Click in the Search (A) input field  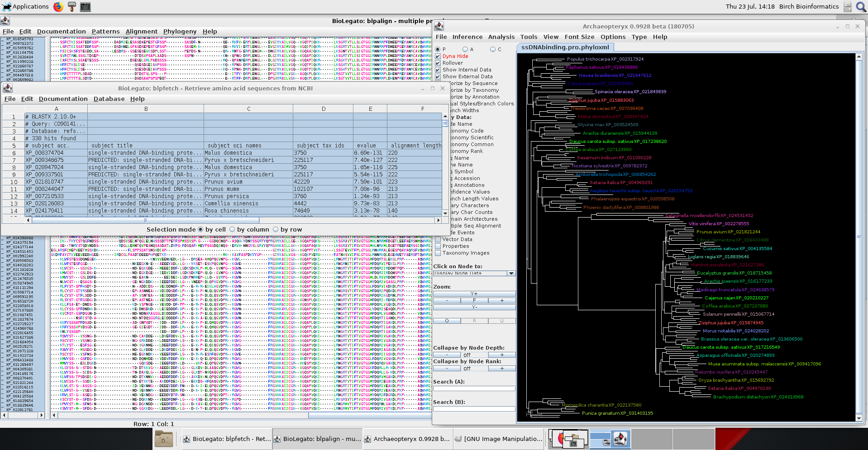point(474,388)
